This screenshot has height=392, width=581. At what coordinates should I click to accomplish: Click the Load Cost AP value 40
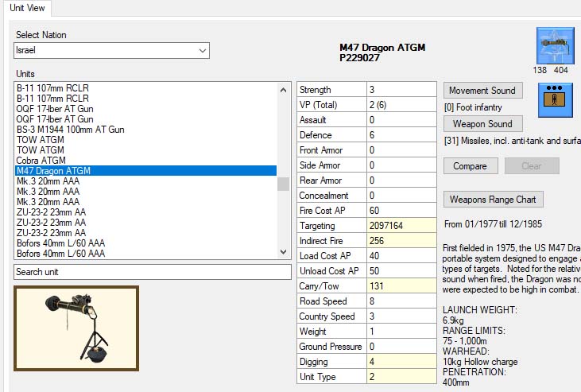pos(401,256)
